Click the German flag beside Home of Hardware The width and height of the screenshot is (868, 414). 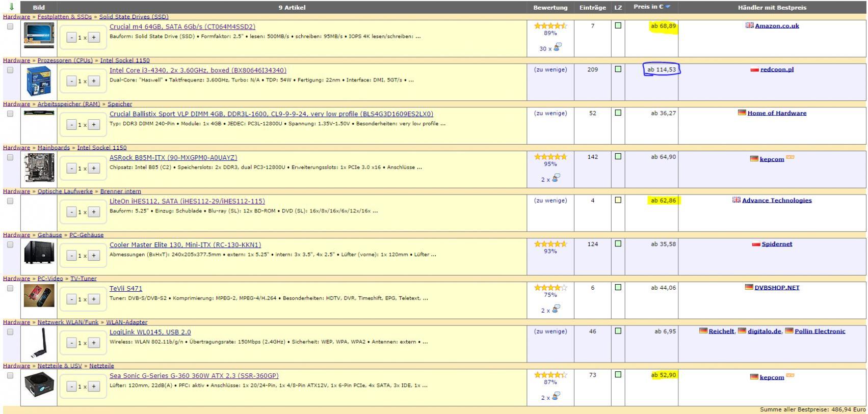(742, 113)
